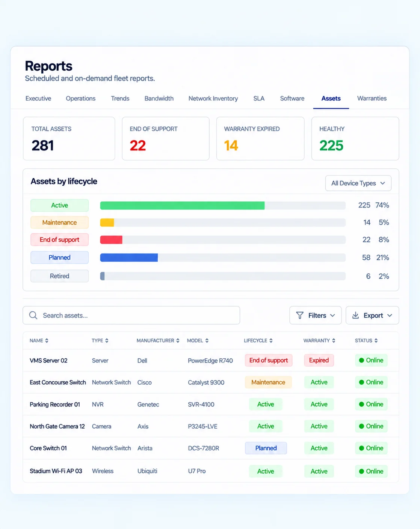Click Online status for Stadium Wi-Fi AP 03
The image size is (420, 529).
pyautogui.click(x=371, y=471)
